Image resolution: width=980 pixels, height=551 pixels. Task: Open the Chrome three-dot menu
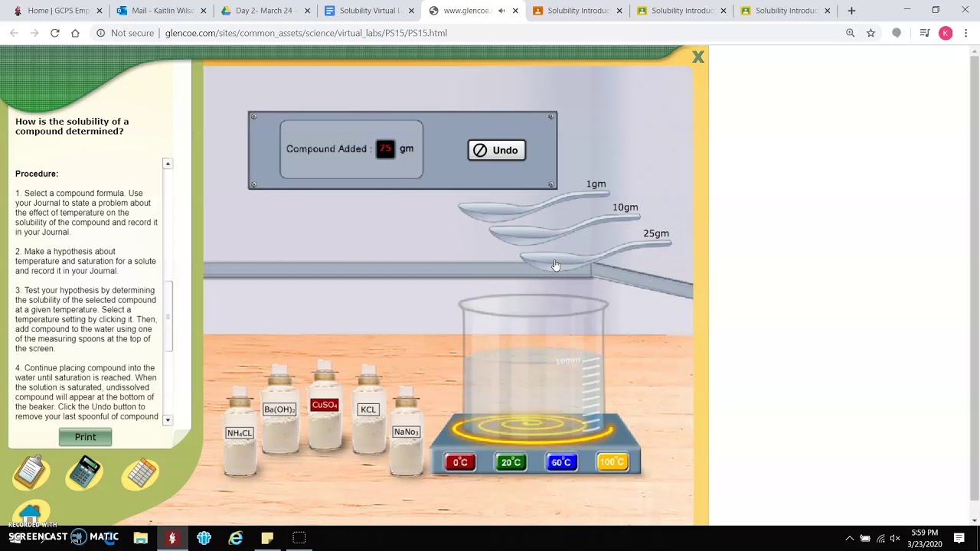pyautogui.click(x=966, y=33)
